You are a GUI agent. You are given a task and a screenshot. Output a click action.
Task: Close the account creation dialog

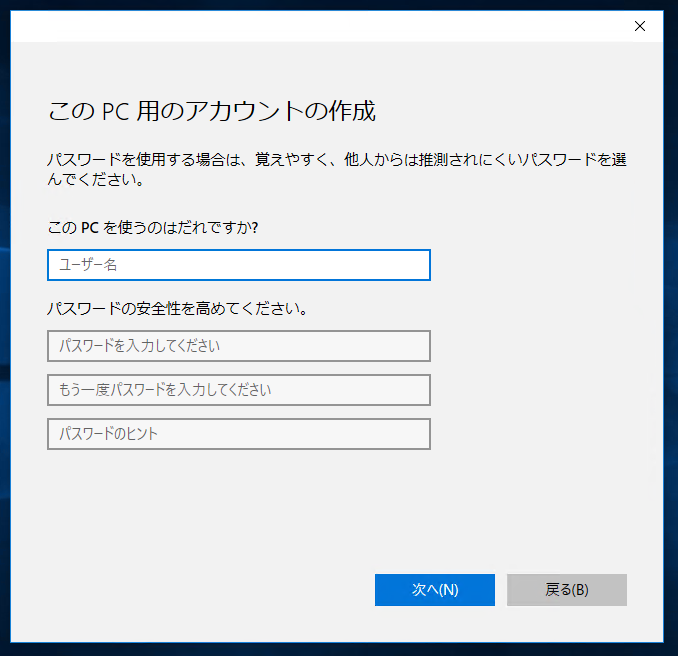640,26
